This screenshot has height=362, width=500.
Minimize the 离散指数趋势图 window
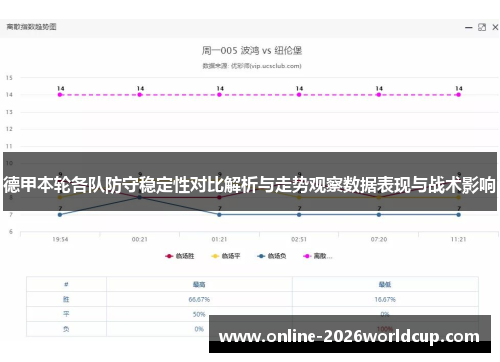(x=469, y=27)
